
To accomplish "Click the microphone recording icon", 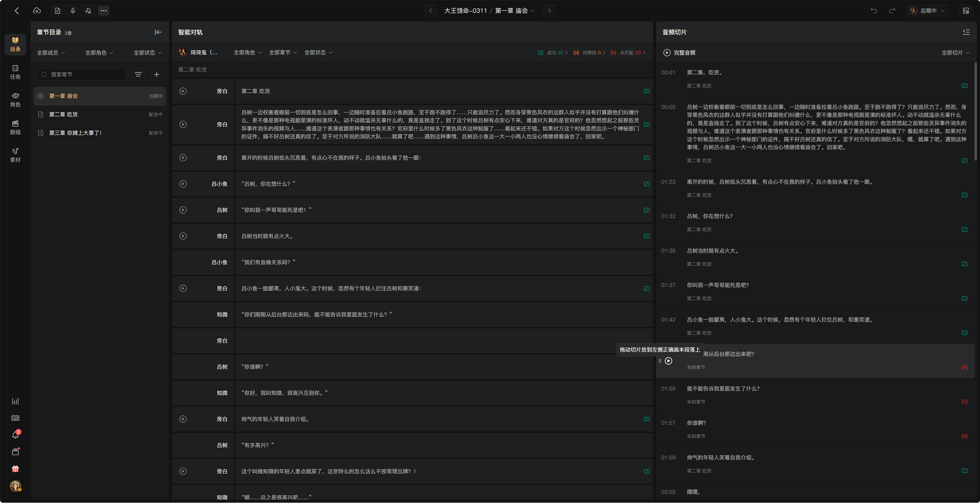I will 73,11.
